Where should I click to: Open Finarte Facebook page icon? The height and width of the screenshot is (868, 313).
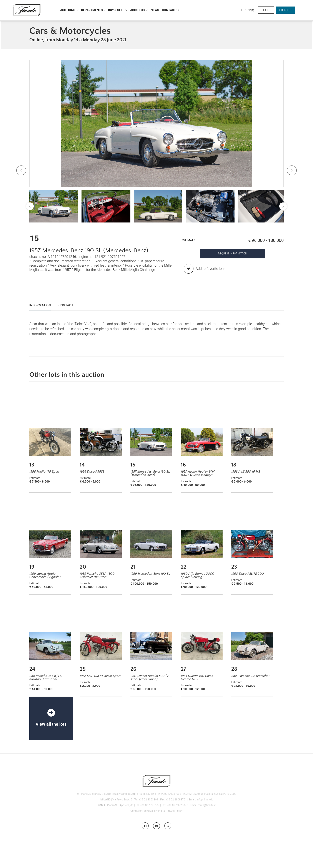145,826
